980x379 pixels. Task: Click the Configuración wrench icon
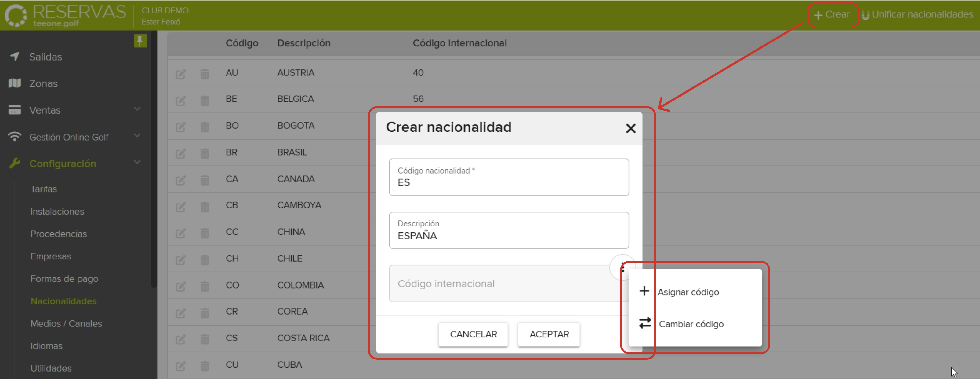coord(14,164)
